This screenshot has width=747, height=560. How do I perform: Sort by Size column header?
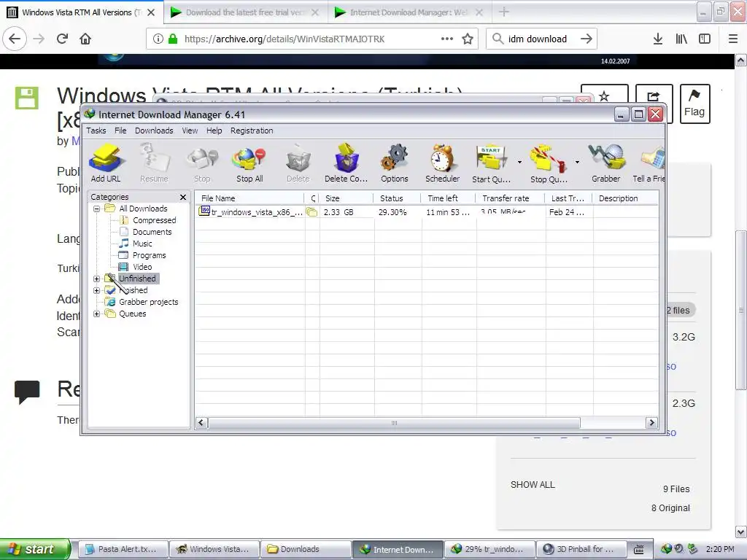coord(346,198)
